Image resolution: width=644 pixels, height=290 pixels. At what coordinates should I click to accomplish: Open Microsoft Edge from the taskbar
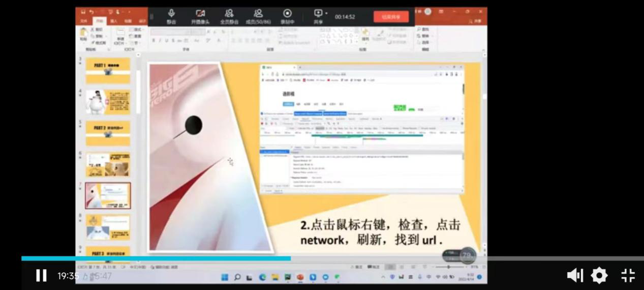click(262, 277)
